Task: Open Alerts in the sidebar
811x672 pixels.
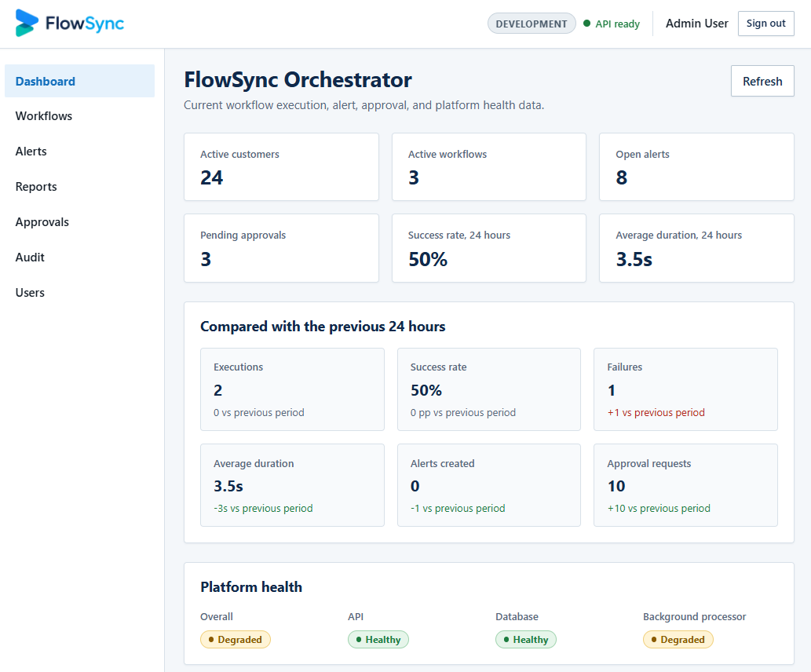Action: click(79, 151)
